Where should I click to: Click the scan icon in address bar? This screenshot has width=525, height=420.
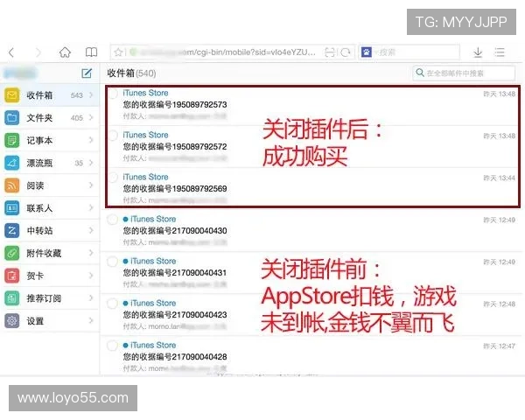(330, 52)
